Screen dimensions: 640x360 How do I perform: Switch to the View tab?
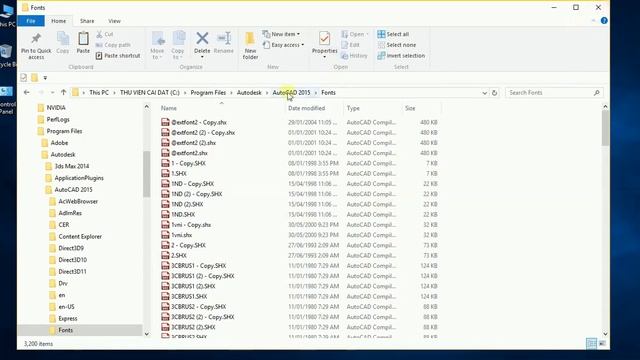click(x=114, y=21)
